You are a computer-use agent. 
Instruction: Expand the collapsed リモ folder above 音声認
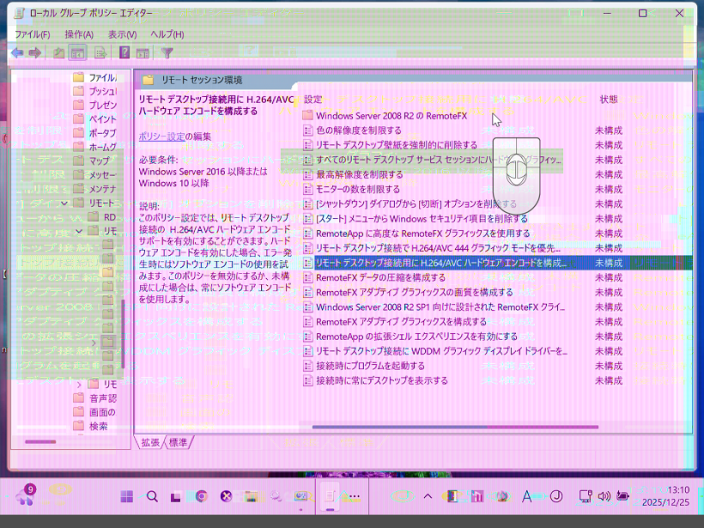pos(78,384)
